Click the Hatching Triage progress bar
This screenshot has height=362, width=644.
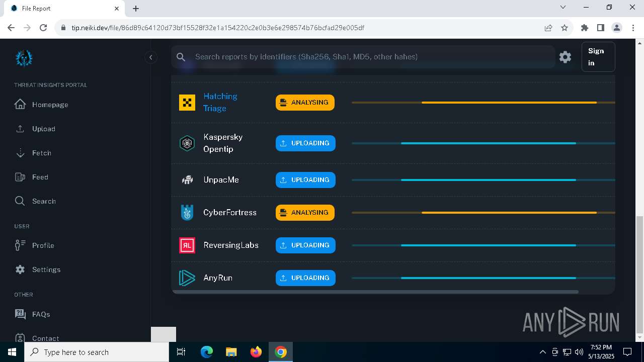[x=484, y=103]
